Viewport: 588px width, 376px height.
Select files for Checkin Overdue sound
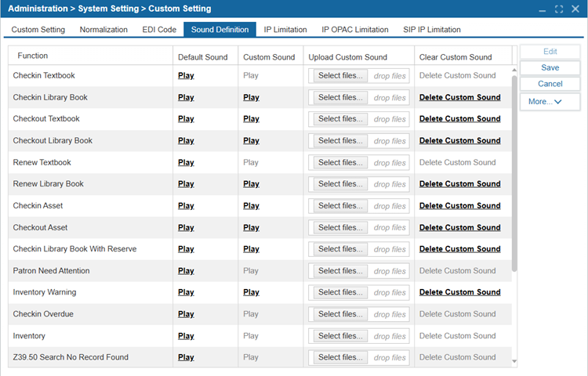point(340,314)
